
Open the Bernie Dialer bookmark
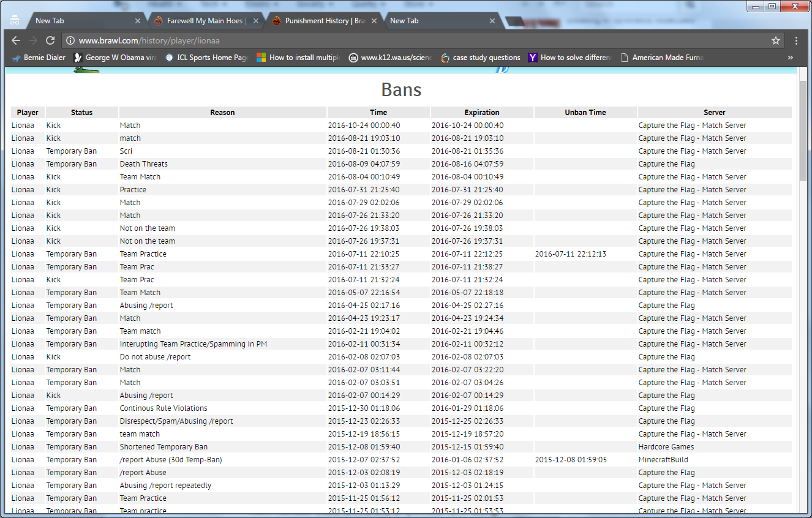(39, 58)
